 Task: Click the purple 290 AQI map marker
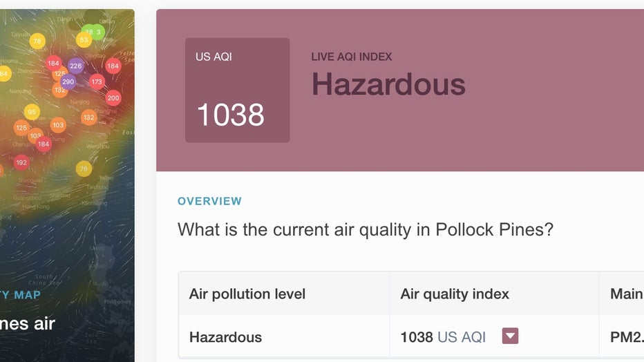pyautogui.click(x=68, y=82)
